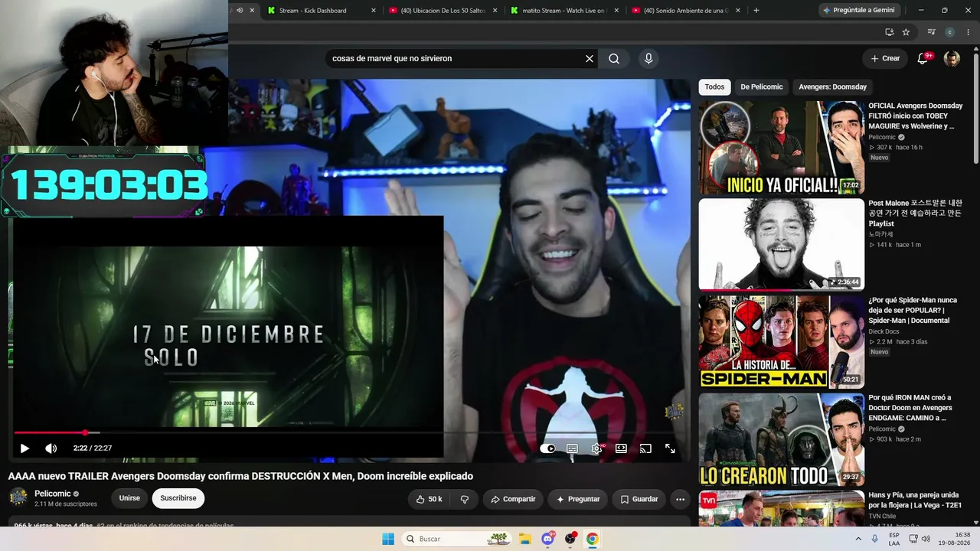Switch to the Sonido Ambiente YouTube tab
The height and width of the screenshot is (551, 980).
tap(685, 11)
